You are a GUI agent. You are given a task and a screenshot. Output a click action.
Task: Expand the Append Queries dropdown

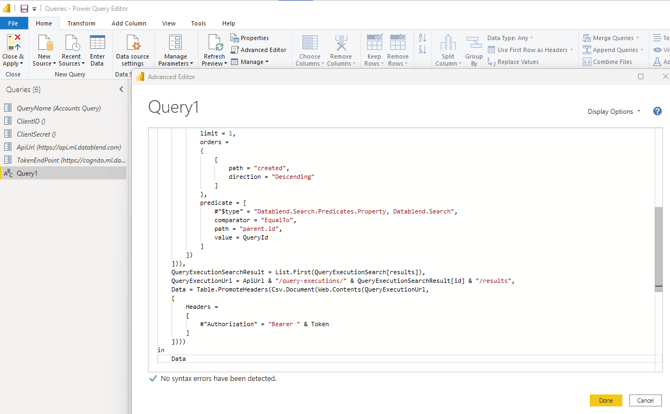click(642, 50)
